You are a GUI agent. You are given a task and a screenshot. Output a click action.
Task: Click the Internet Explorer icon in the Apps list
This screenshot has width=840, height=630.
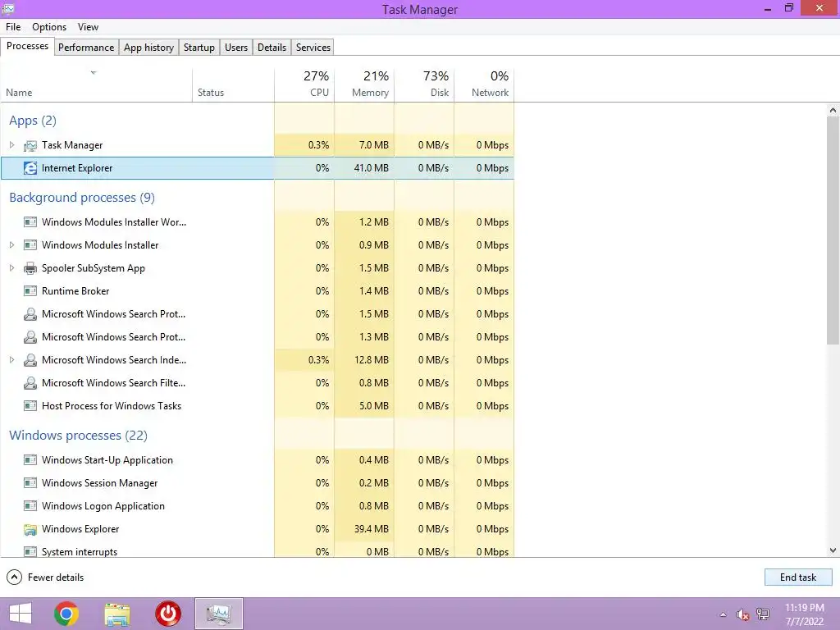(x=30, y=168)
